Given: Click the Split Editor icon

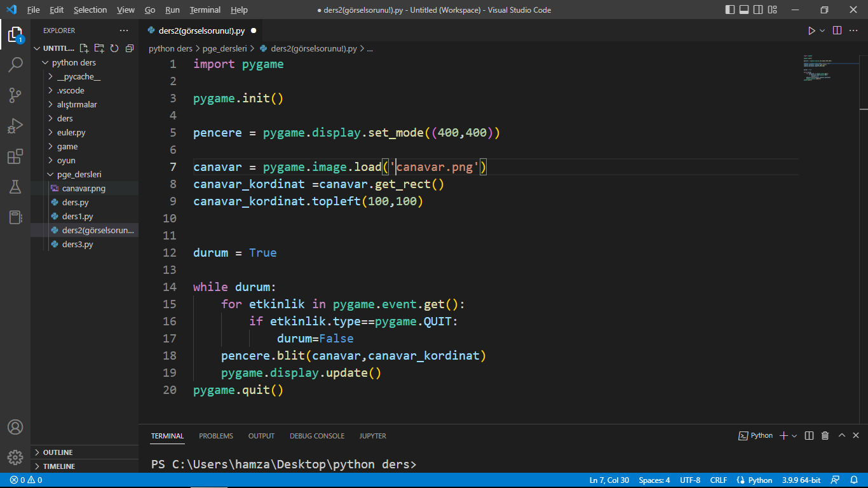Looking at the screenshot, I should [x=837, y=30].
